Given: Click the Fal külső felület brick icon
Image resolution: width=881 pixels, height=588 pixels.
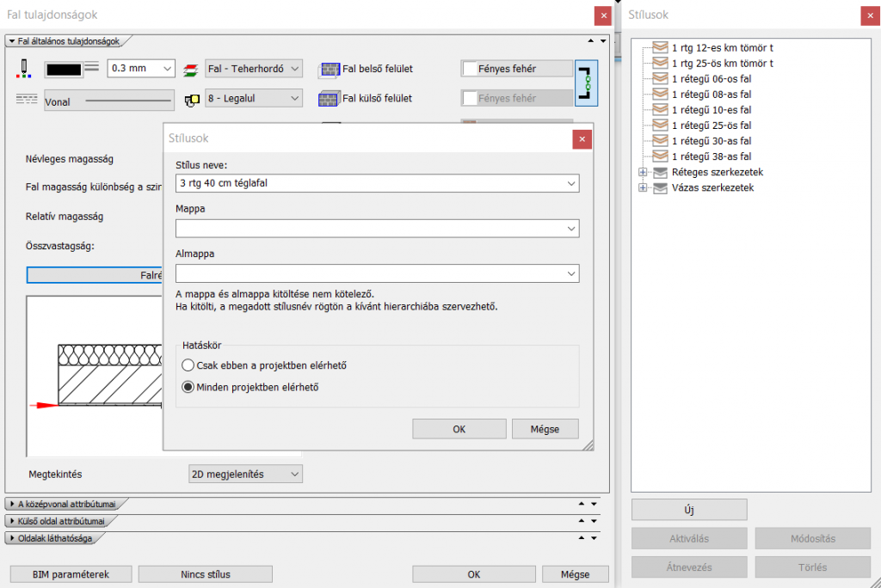Looking at the screenshot, I should [x=330, y=99].
